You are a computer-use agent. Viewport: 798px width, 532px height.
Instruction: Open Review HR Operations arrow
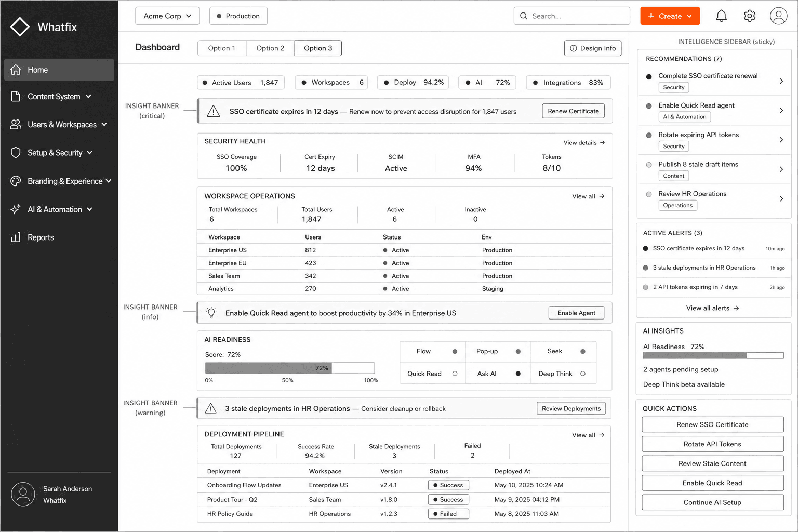click(x=781, y=199)
